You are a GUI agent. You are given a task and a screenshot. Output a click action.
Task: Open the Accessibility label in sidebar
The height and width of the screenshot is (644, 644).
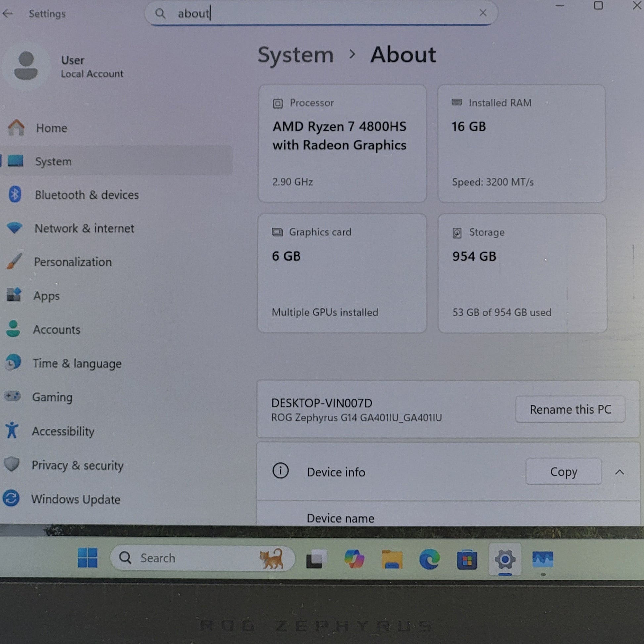coord(63,431)
